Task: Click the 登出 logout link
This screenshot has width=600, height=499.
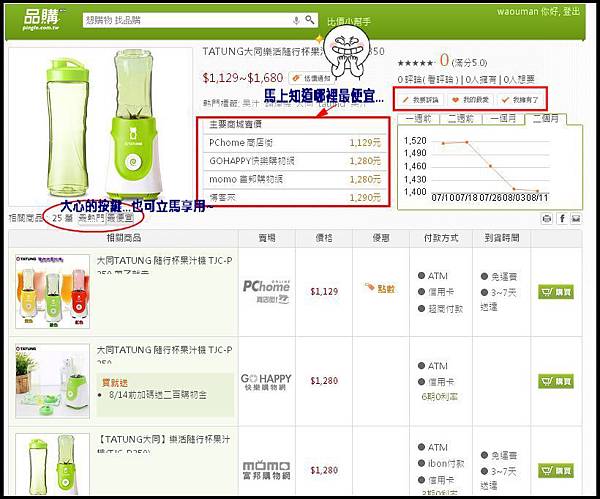Action: 571,11
